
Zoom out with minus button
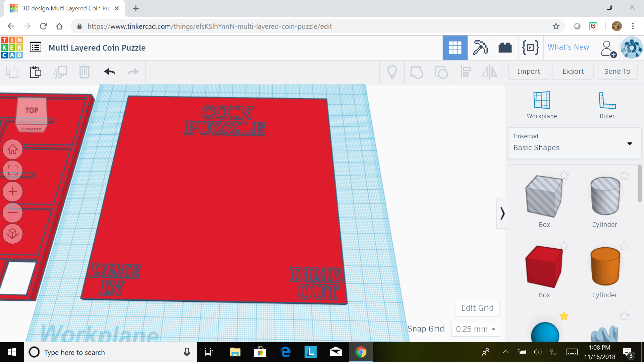click(13, 213)
